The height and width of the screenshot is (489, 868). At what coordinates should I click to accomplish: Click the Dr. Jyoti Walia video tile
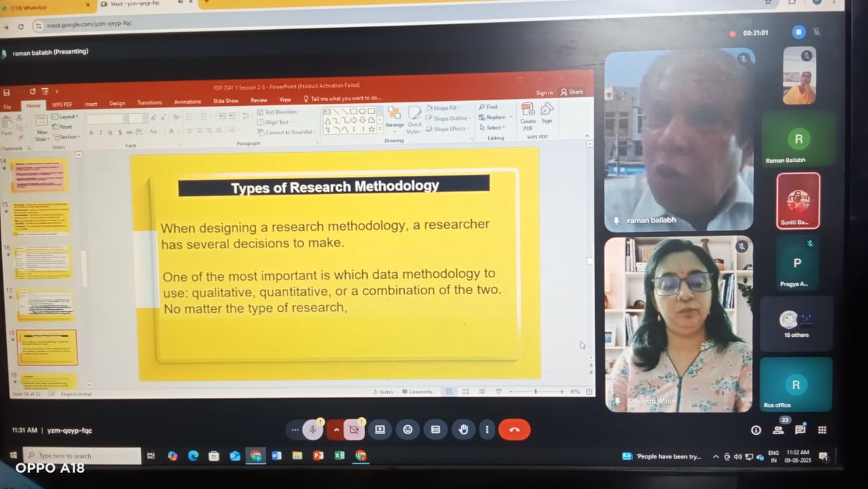coord(678,324)
